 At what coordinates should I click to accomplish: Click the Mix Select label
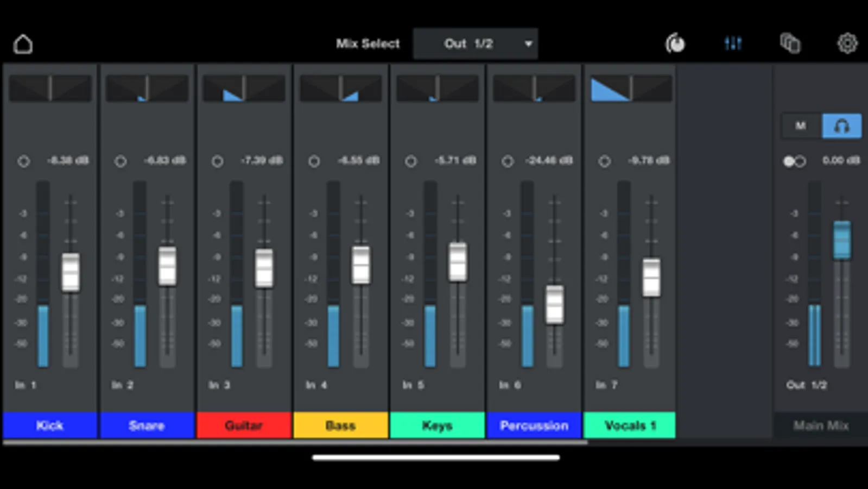[368, 43]
